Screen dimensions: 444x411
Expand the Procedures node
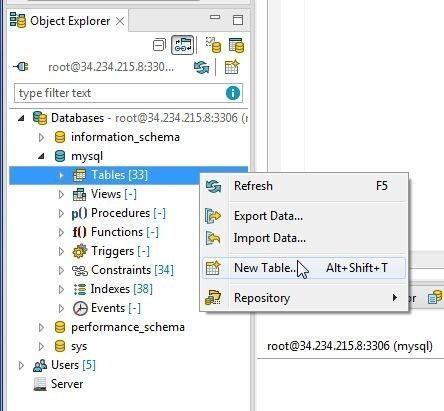click(x=61, y=213)
